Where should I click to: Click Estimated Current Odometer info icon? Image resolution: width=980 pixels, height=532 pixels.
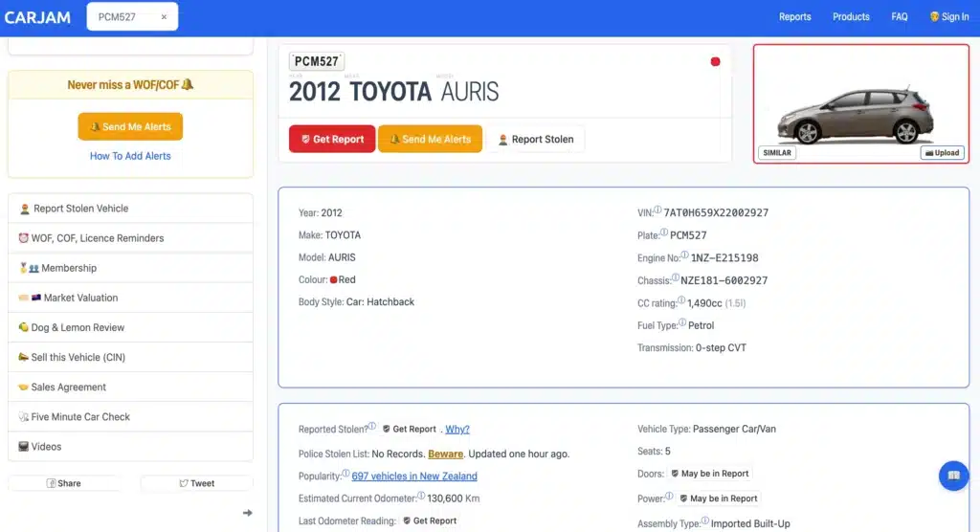(421, 496)
